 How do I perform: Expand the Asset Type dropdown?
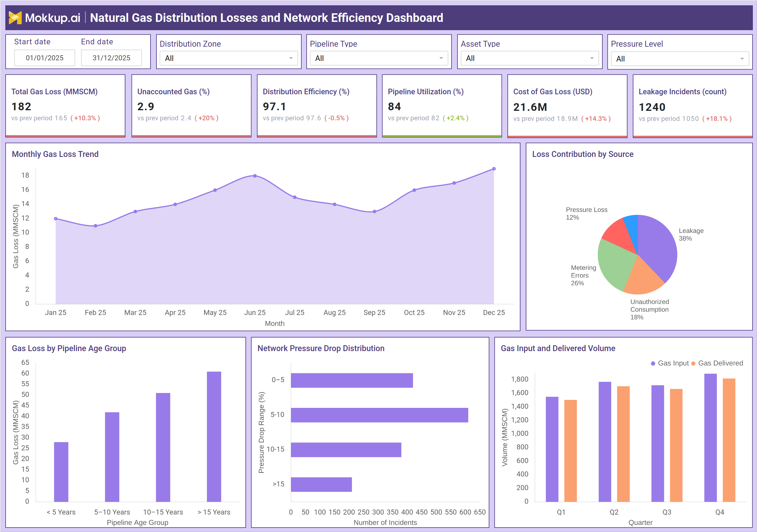[530, 58]
